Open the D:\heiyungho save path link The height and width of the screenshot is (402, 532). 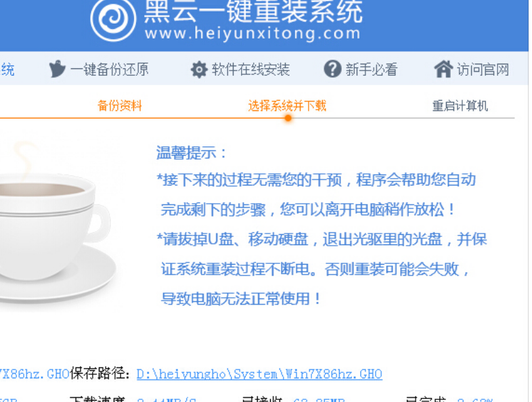coord(259,374)
